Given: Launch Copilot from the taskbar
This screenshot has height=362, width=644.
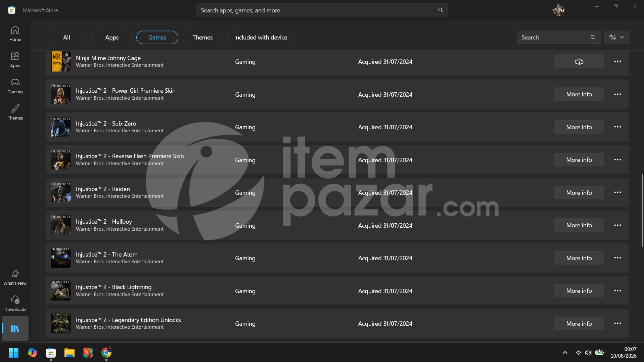Looking at the screenshot, I should pos(32,353).
